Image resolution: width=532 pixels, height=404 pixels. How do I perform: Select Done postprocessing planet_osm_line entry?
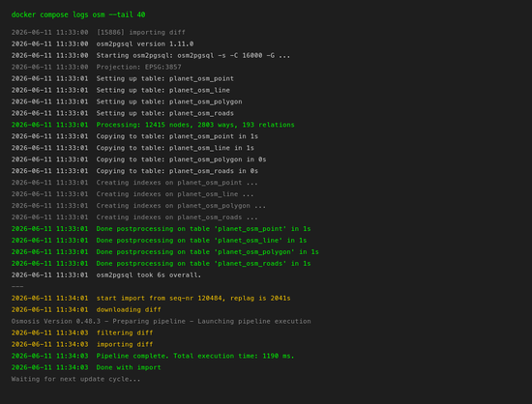(159, 241)
